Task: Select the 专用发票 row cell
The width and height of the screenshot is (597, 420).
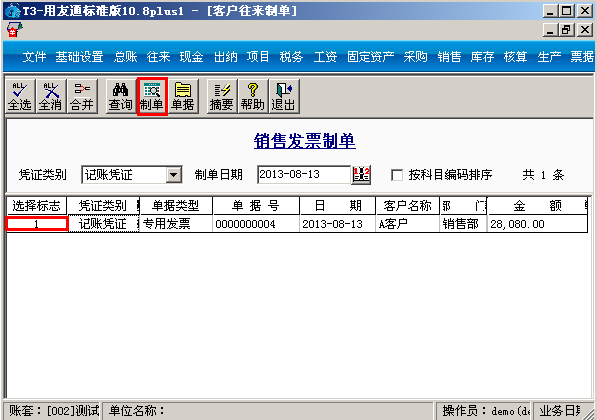Action: pyautogui.click(x=176, y=224)
